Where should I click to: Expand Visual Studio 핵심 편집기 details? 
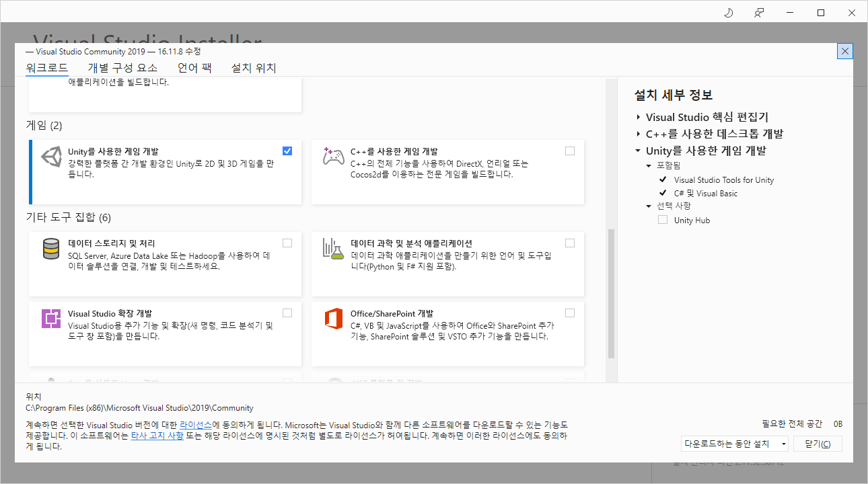pos(638,117)
